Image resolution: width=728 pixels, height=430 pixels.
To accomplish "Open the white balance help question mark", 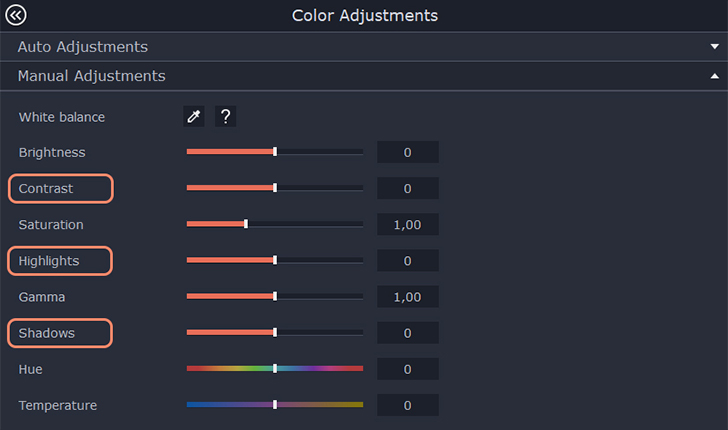I will (x=225, y=116).
